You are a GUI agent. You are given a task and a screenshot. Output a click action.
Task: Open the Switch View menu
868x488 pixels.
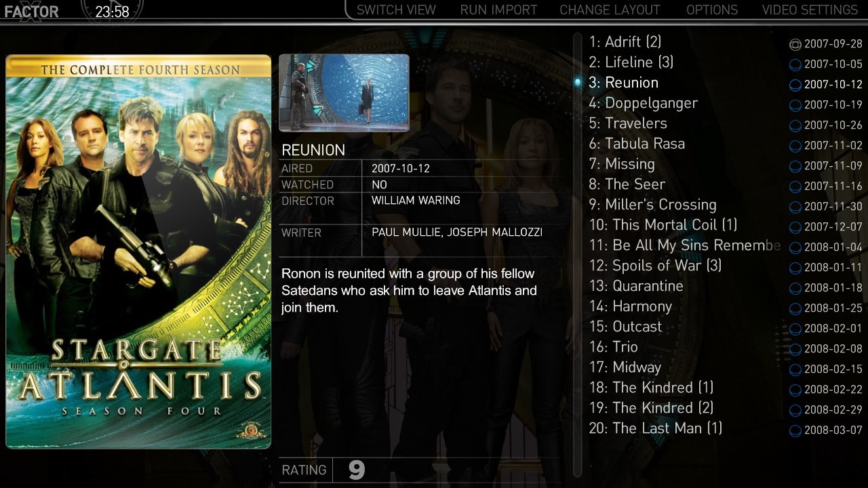(396, 10)
